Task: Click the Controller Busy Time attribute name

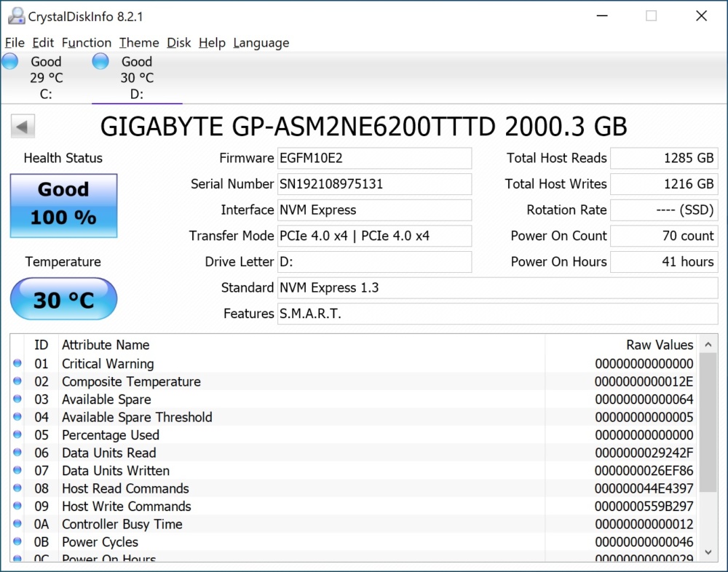Action: point(122,524)
